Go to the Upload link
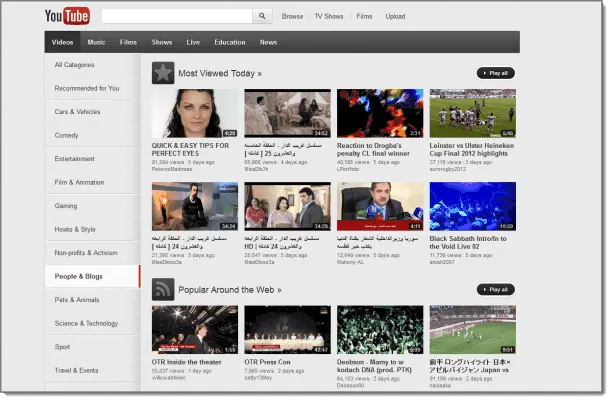The image size is (610, 400). (x=395, y=17)
